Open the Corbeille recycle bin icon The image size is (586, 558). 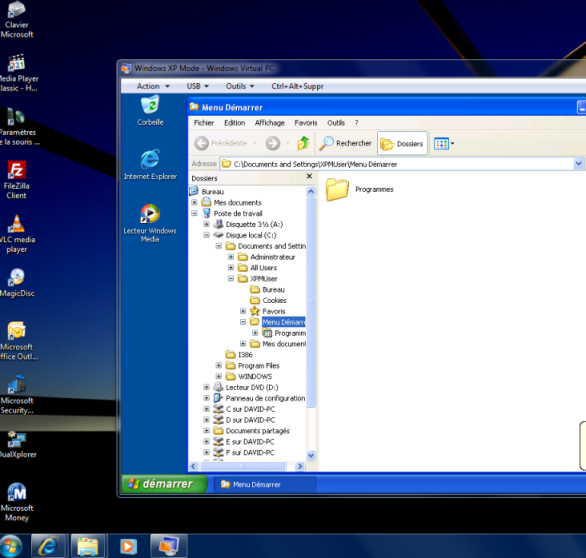(x=150, y=111)
